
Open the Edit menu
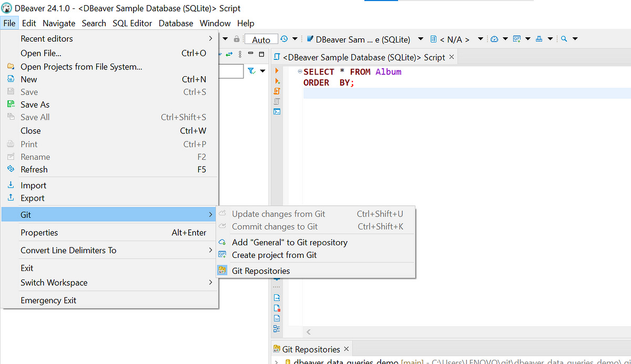(x=29, y=23)
